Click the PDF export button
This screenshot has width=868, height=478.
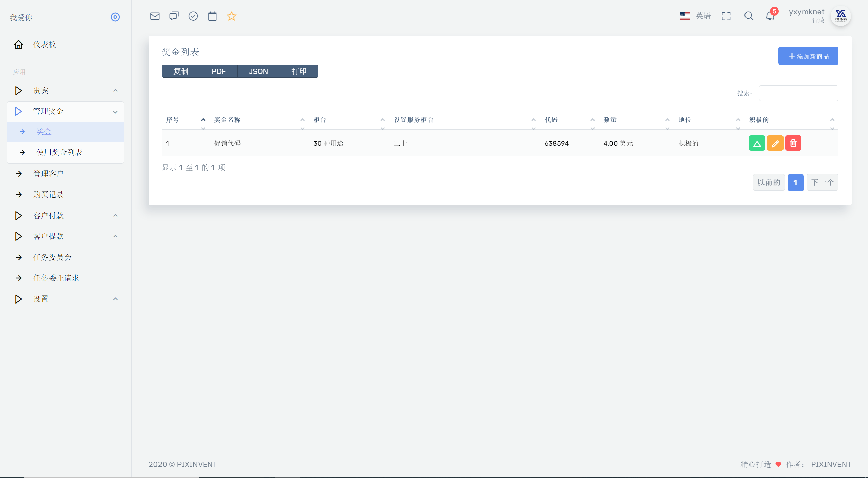coord(218,71)
